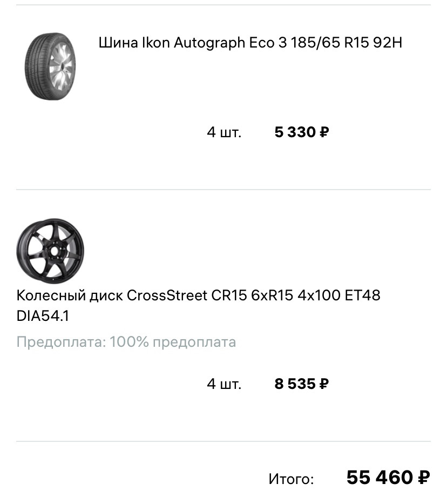Click the ruble sign after 8 535

[x=324, y=384]
